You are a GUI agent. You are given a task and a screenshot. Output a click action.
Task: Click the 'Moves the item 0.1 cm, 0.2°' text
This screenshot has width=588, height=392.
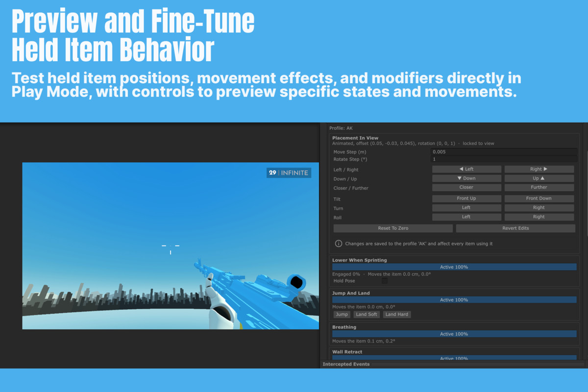[364, 341]
